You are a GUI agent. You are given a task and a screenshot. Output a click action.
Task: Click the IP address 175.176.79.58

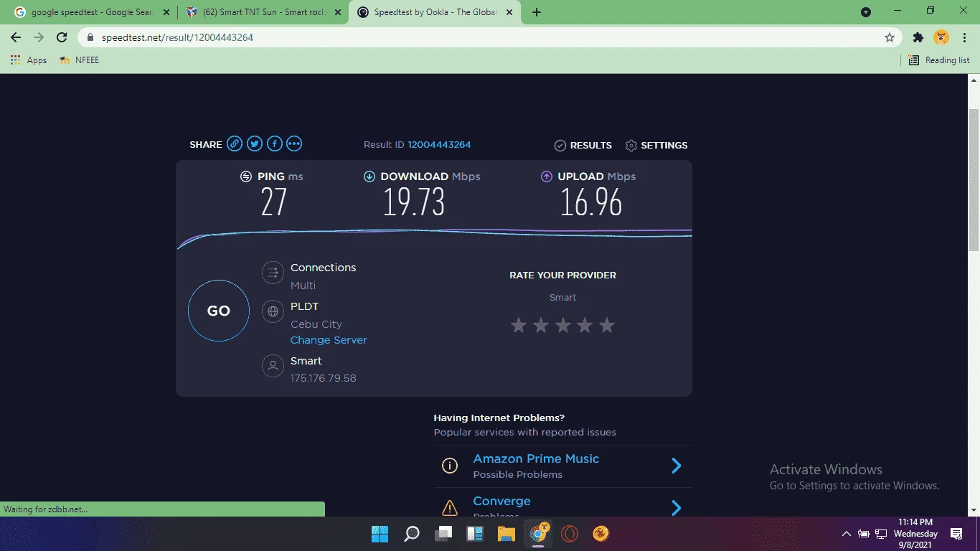[324, 378]
